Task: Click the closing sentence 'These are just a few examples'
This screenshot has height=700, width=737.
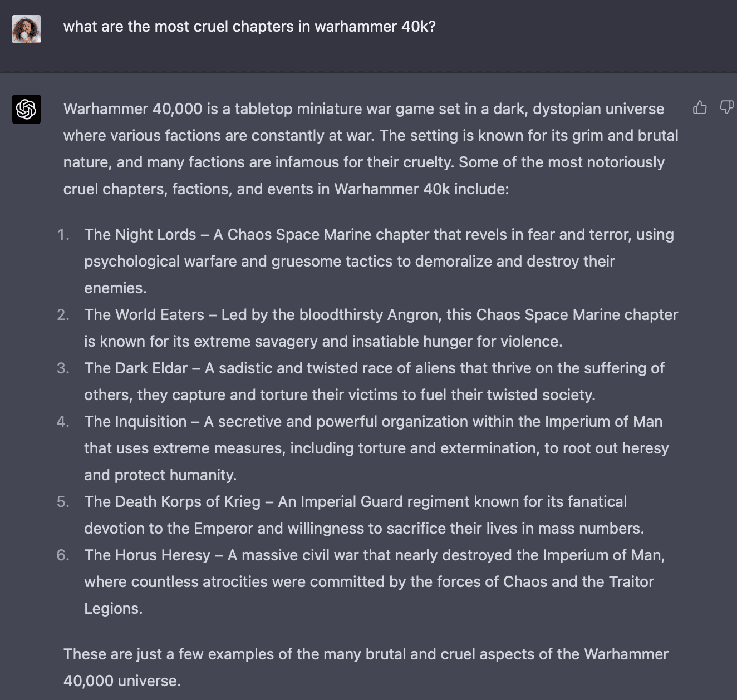Action: point(366,667)
